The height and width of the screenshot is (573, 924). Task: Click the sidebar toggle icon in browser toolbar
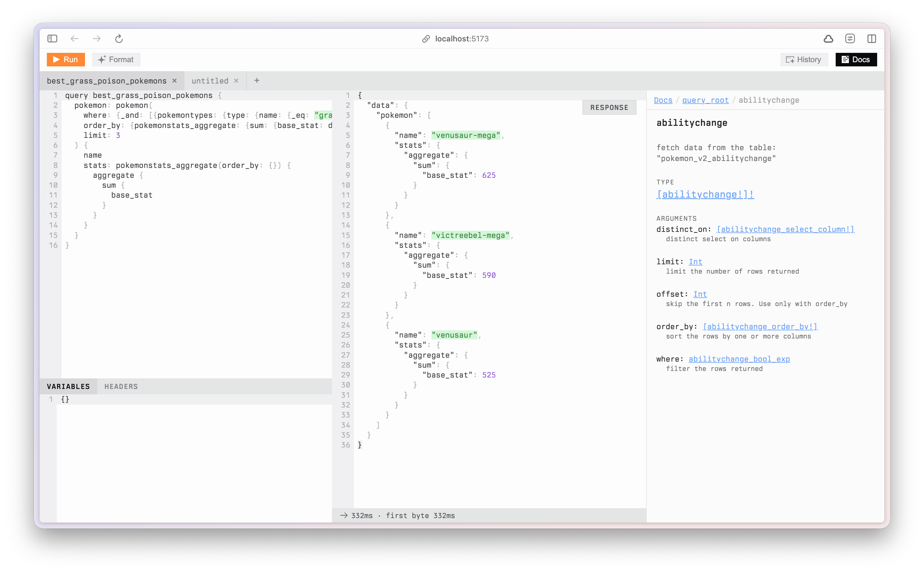point(52,39)
